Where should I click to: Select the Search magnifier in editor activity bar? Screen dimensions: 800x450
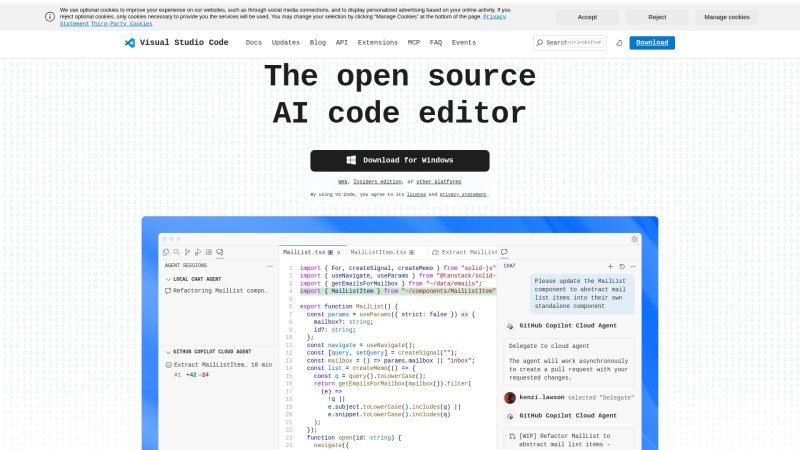(x=177, y=252)
